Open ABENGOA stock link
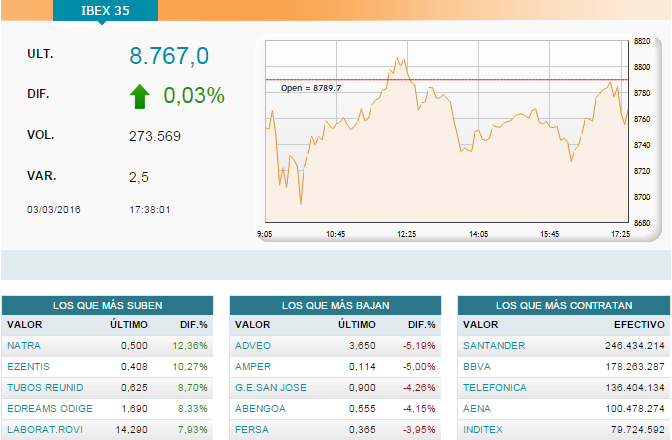This screenshot has height=440, width=672. tap(260, 408)
